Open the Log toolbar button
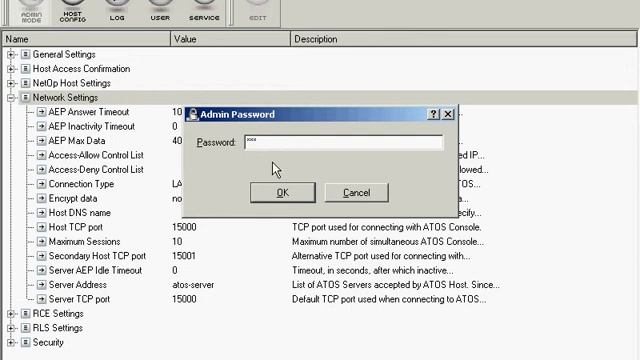 pos(117,12)
